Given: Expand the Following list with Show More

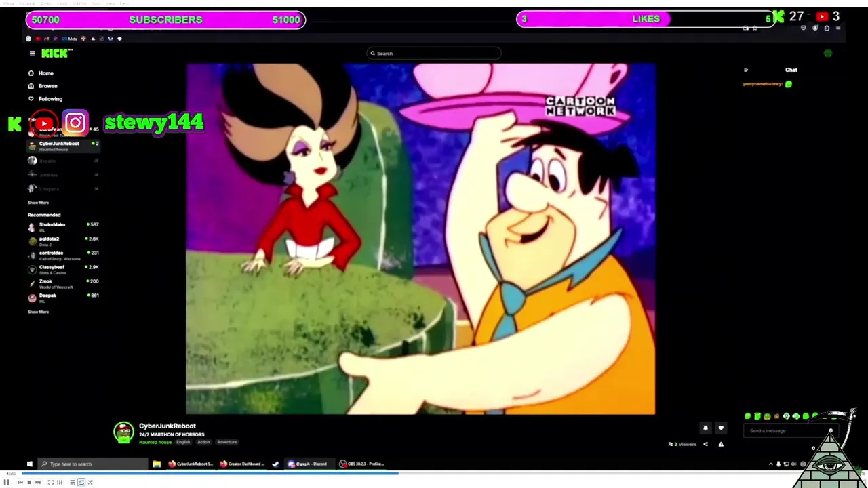Looking at the screenshot, I should click(x=38, y=203).
